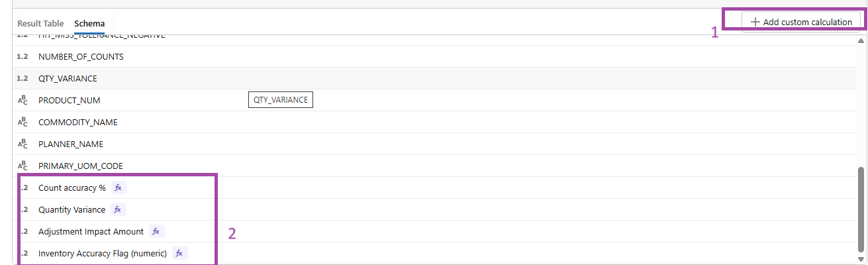868x265 pixels.
Task: Select the QTY_VARIANCE field row label
Action: [68, 78]
